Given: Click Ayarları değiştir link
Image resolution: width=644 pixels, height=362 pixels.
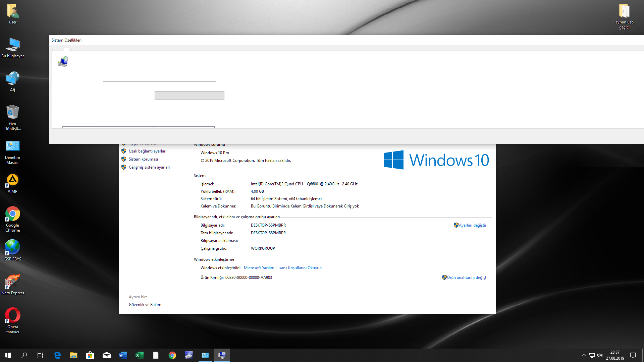Looking at the screenshot, I should [x=472, y=225].
